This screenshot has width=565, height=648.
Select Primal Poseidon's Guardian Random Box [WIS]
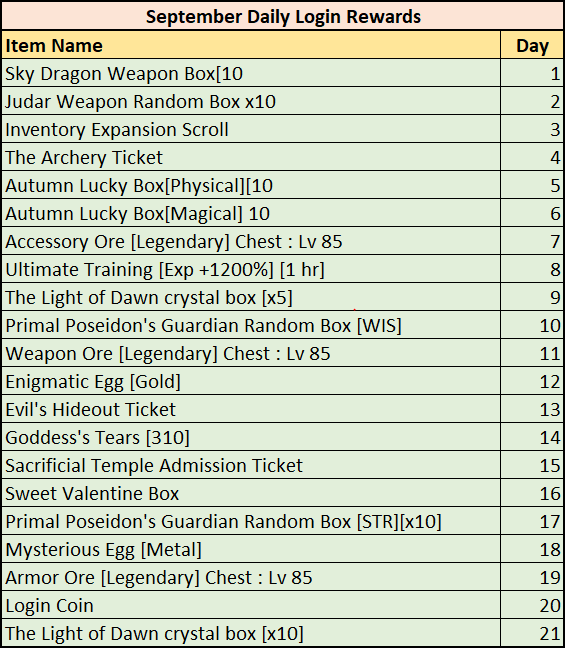click(251, 325)
